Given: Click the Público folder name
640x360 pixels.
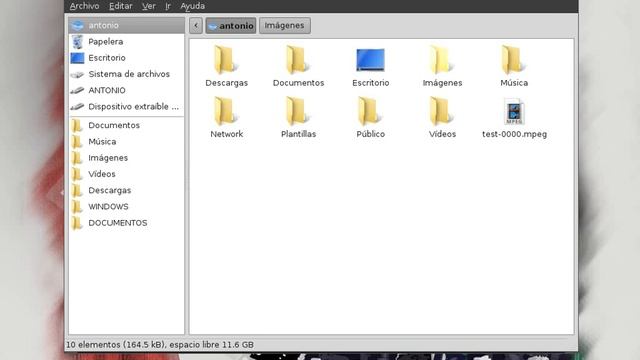Looking at the screenshot, I should pos(370,134).
